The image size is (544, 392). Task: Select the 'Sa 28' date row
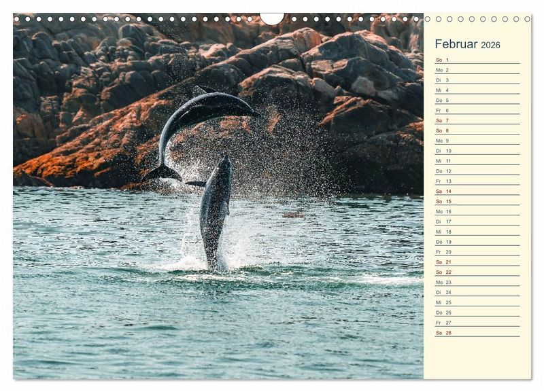[x=477, y=332]
